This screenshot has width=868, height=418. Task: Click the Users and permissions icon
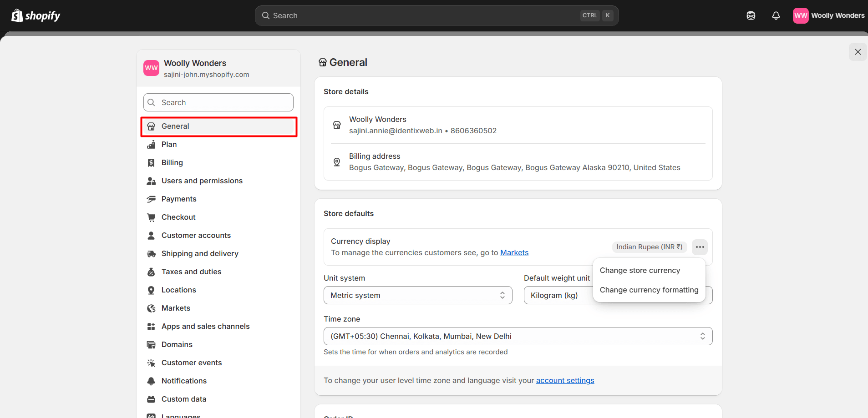tap(151, 181)
